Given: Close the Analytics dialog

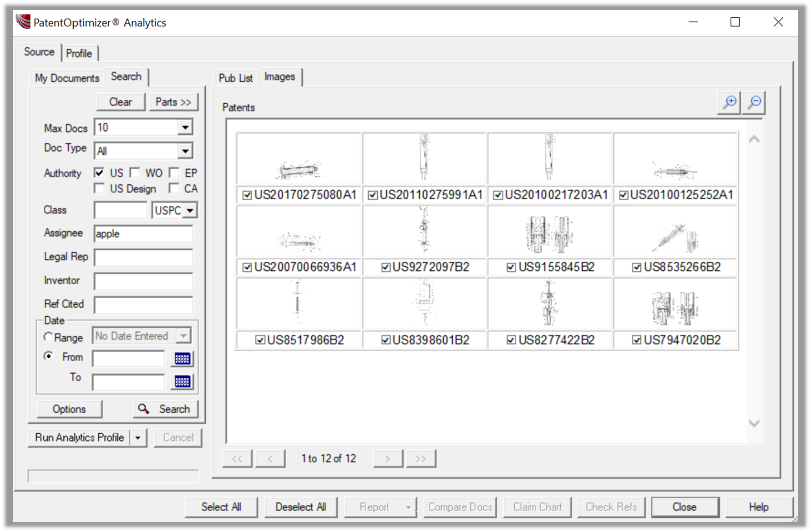Looking at the screenshot, I should [x=684, y=507].
